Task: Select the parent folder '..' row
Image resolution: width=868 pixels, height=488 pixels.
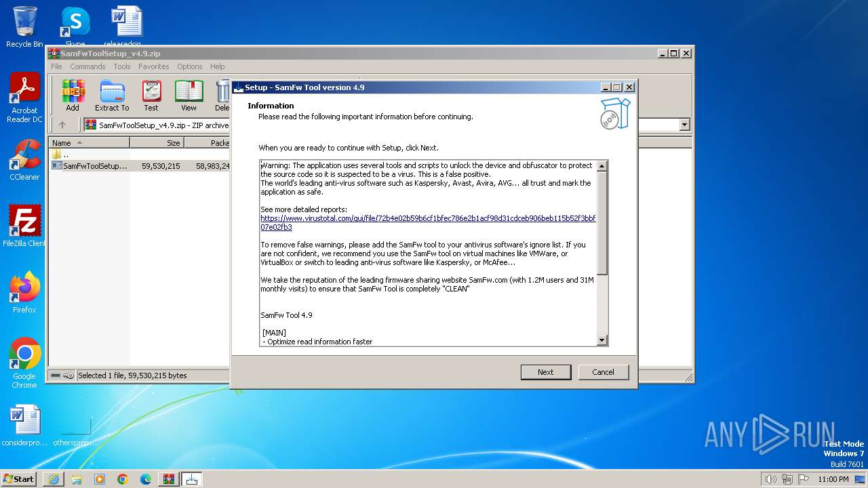Action: pyautogui.click(x=140, y=155)
